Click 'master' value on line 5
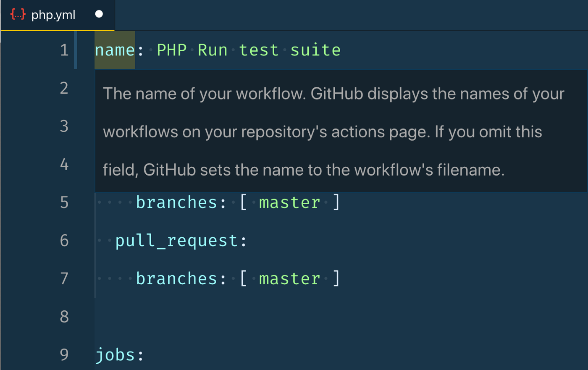 (x=290, y=203)
